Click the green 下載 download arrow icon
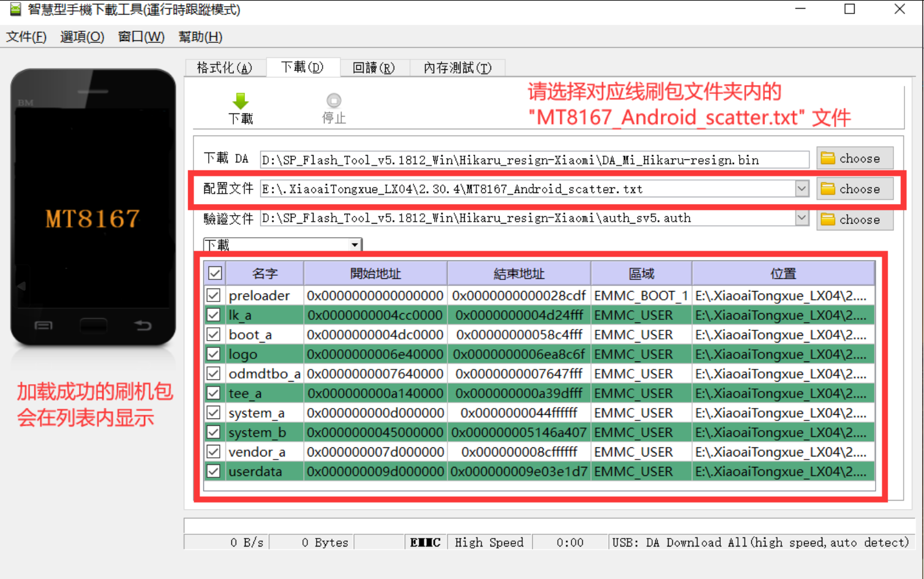Image resolution: width=924 pixels, height=579 pixels. [240, 100]
